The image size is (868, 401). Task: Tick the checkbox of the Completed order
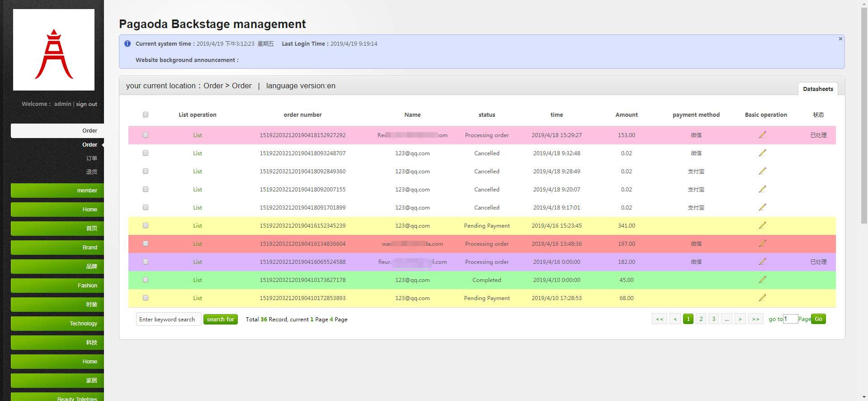pyautogui.click(x=146, y=280)
